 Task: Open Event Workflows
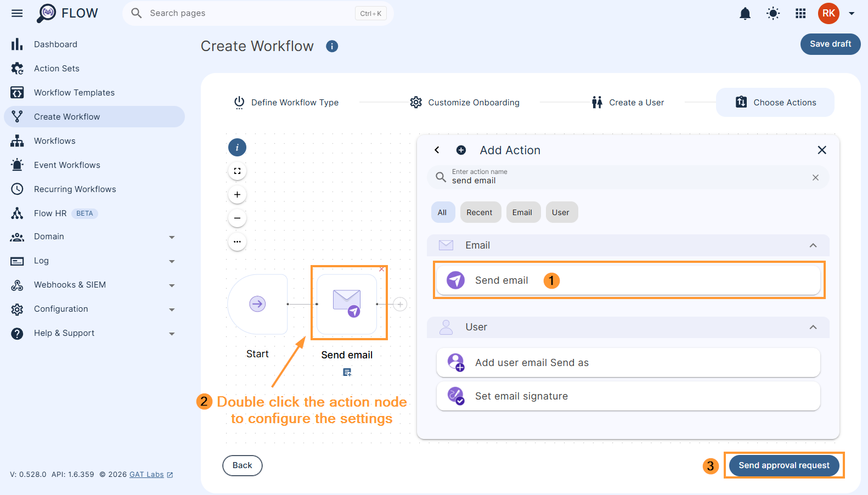(x=94, y=165)
